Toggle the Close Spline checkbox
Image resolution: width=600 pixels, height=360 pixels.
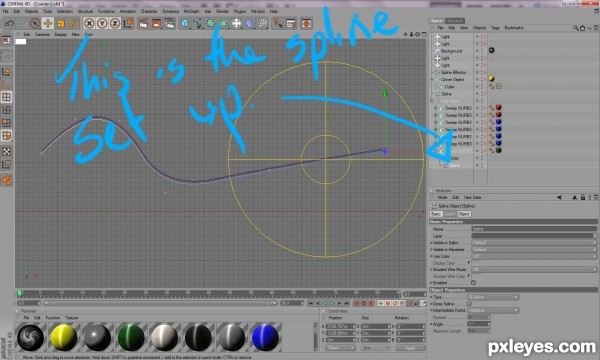[469, 304]
